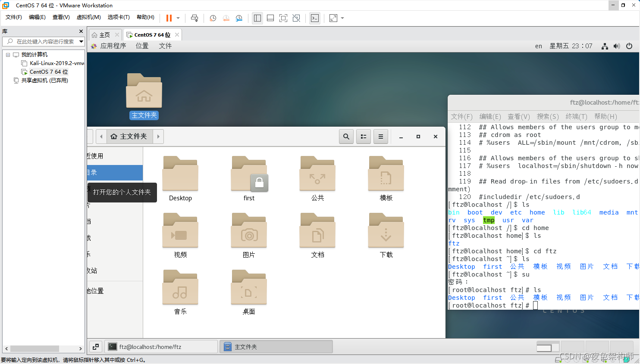Click the wired network status icon
This screenshot has width=640, height=364.
pyautogui.click(x=605, y=46)
